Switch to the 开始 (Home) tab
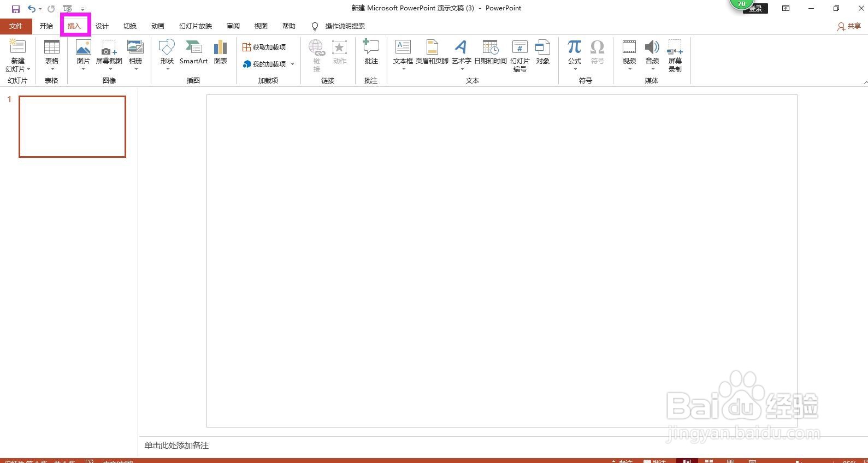The image size is (868, 463). coord(46,26)
